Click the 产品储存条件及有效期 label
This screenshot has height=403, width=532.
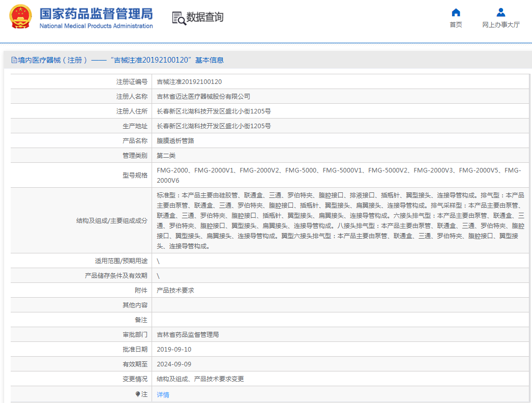coord(116,276)
